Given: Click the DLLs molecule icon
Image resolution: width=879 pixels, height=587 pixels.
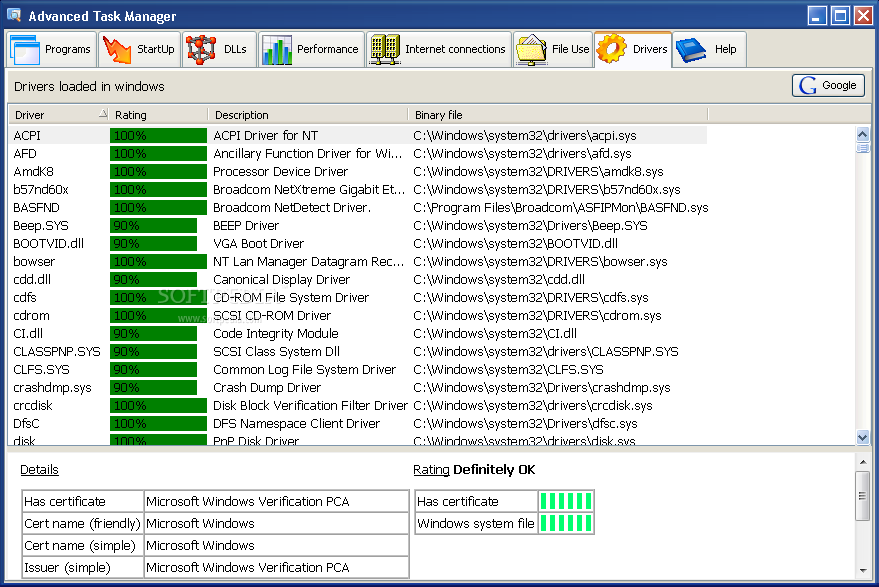Looking at the screenshot, I should coord(201,49).
